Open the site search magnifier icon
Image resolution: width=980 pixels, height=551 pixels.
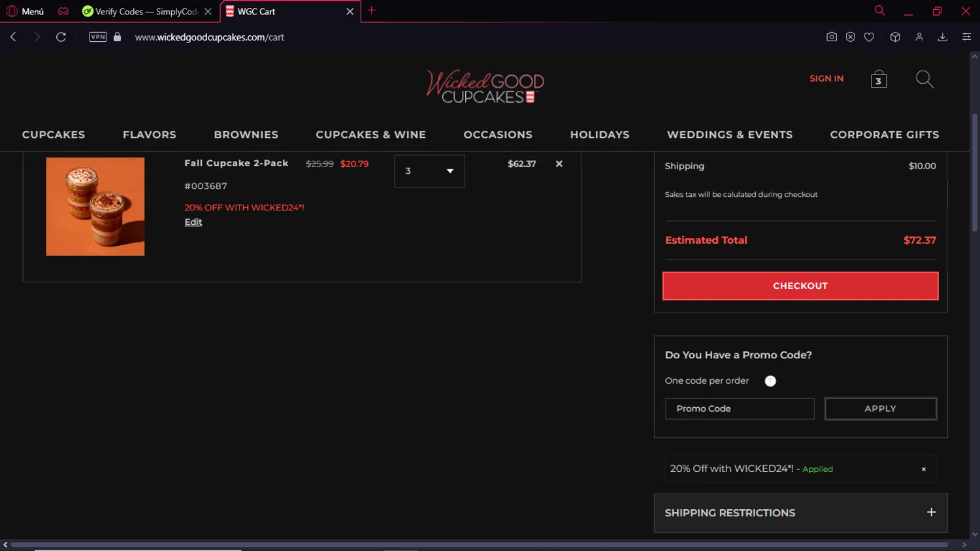(x=924, y=79)
